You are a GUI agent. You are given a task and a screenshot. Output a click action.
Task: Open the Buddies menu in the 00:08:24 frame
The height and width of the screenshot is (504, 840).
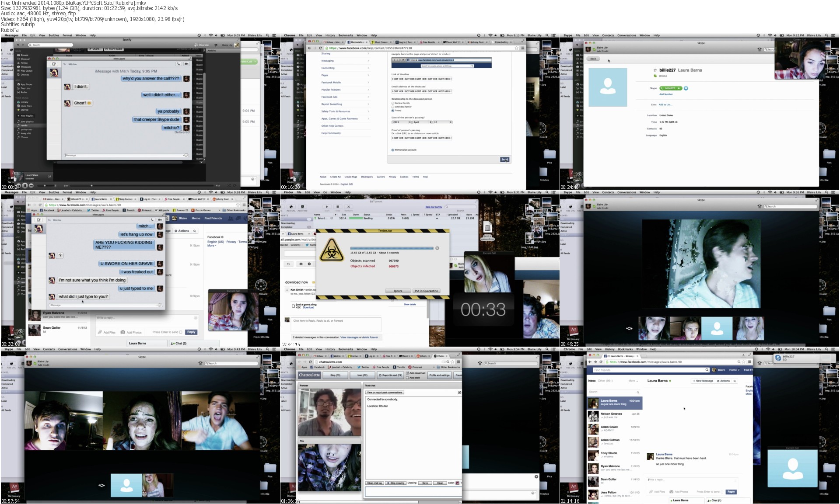pyautogui.click(x=54, y=35)
